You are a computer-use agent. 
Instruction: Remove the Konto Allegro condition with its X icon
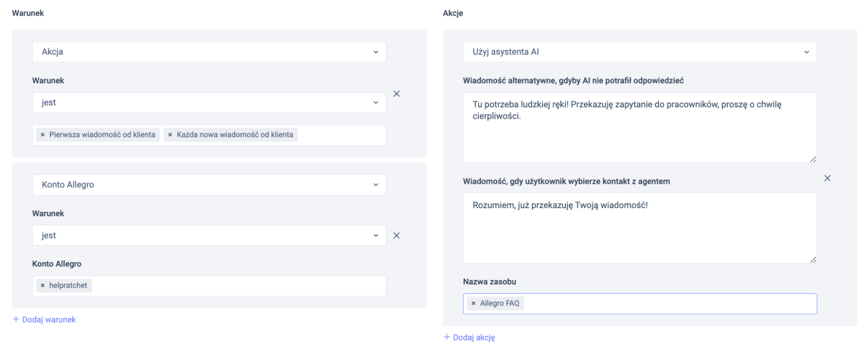coord(396,235)
